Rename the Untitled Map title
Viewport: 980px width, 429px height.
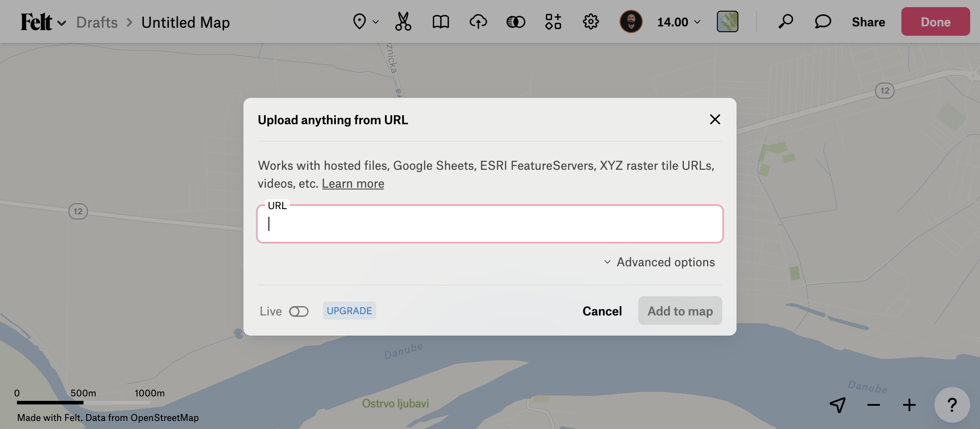point(185,22)
